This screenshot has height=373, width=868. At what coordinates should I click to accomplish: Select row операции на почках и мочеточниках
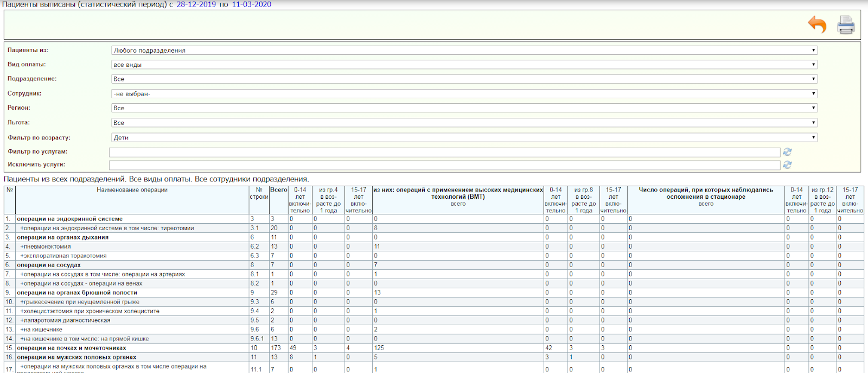[x=71, y=348]
